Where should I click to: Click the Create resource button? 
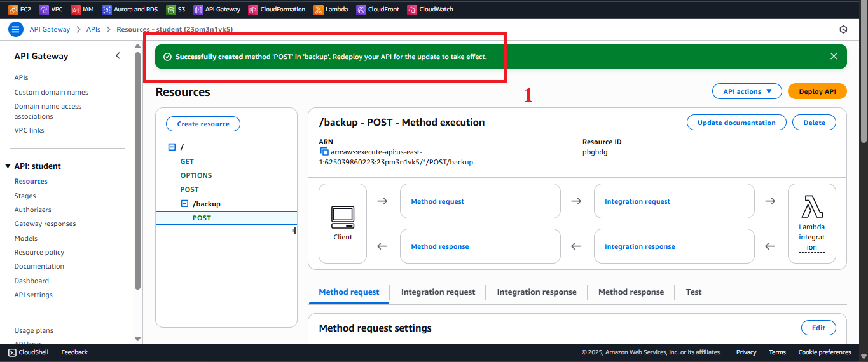(203, 124)
